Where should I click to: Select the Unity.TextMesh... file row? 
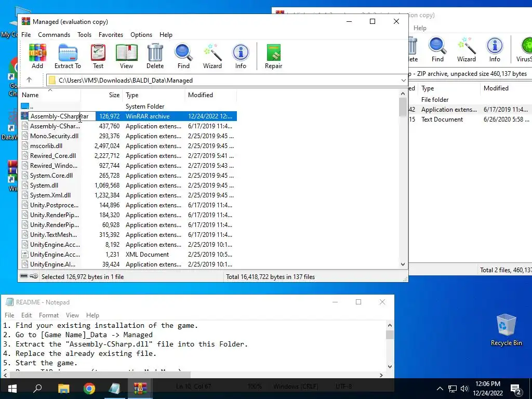point(129,235)
